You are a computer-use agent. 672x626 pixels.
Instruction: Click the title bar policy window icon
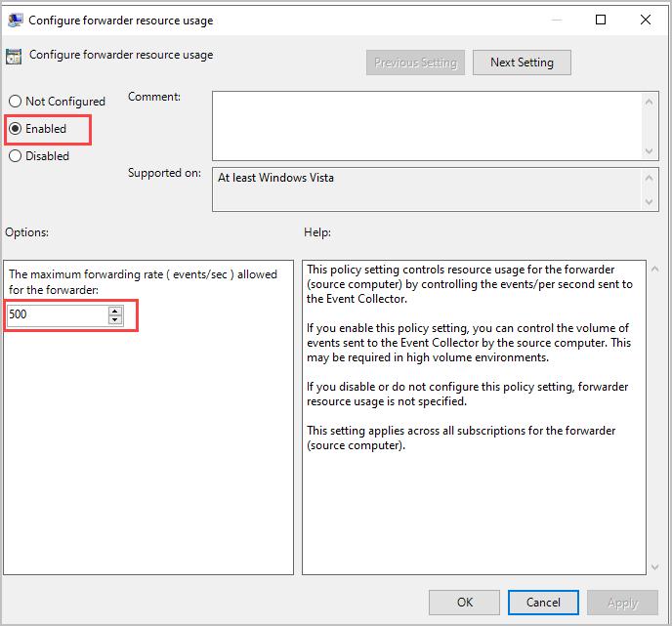pyautogui.click(x=15, y=20)
